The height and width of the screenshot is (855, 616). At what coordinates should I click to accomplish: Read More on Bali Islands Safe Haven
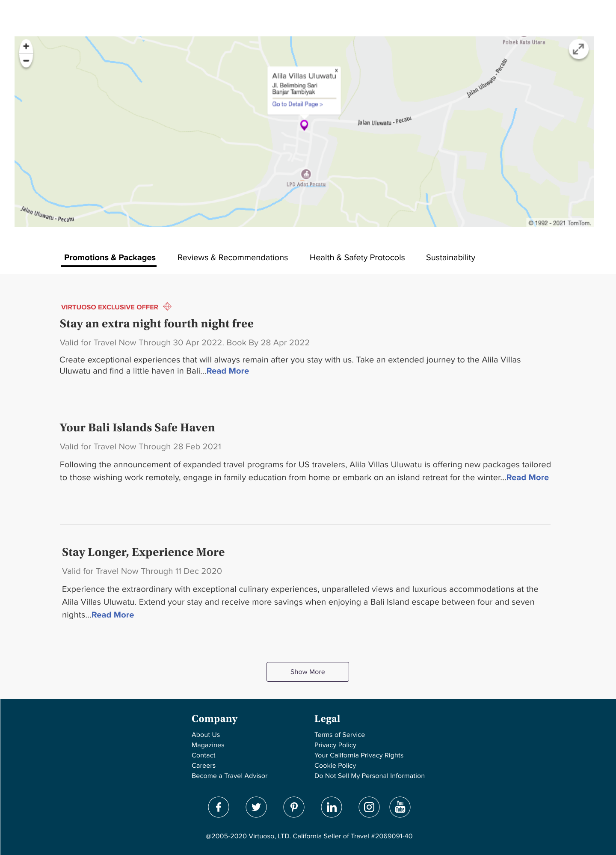pos(527,478)
